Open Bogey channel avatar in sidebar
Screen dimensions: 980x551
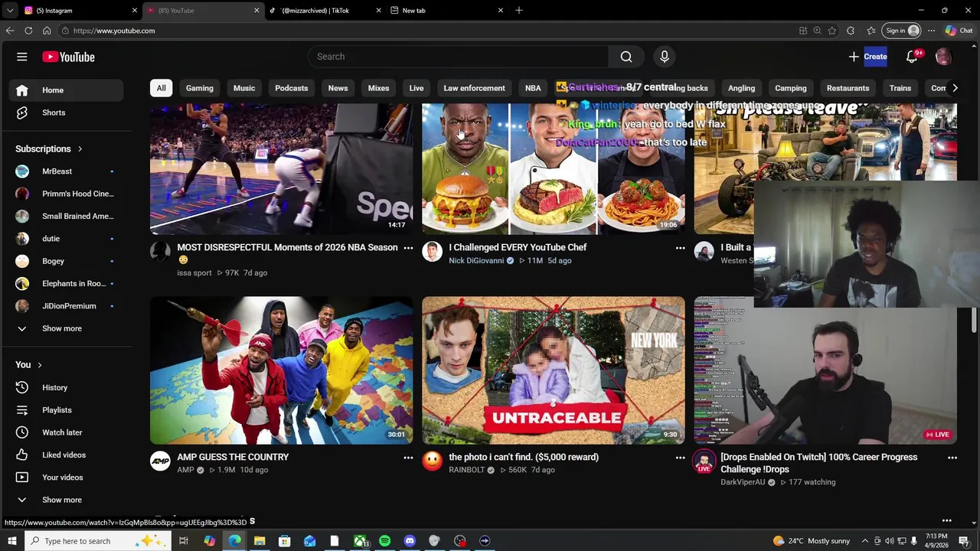tap(22, 261)
